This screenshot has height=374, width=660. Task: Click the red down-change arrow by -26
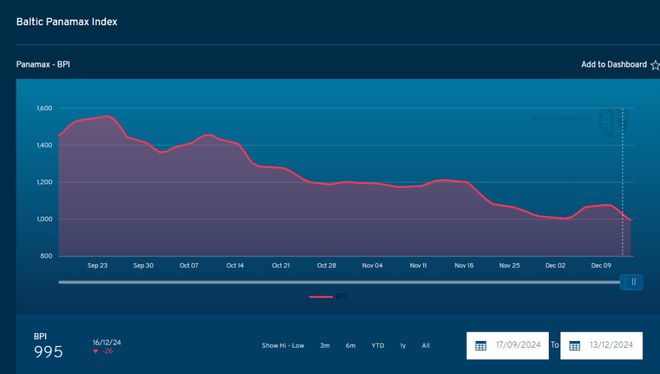96,351
